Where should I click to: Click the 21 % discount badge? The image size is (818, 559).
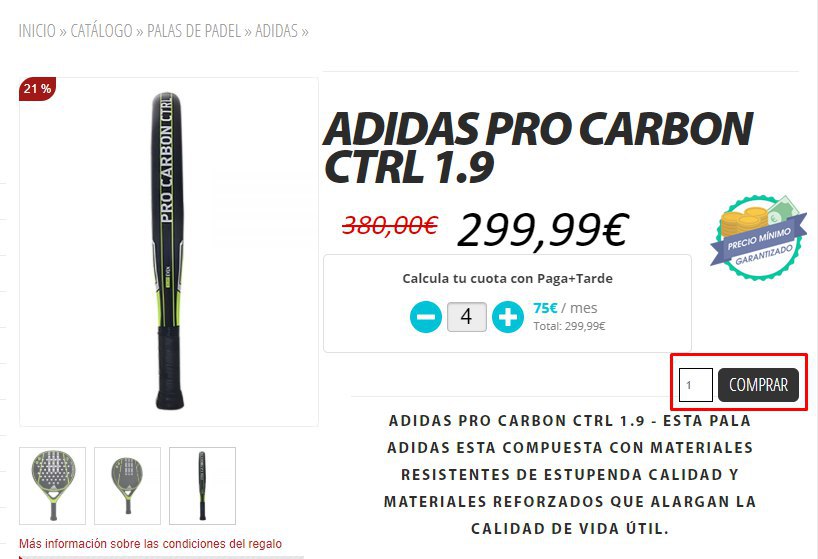point(37,89)
